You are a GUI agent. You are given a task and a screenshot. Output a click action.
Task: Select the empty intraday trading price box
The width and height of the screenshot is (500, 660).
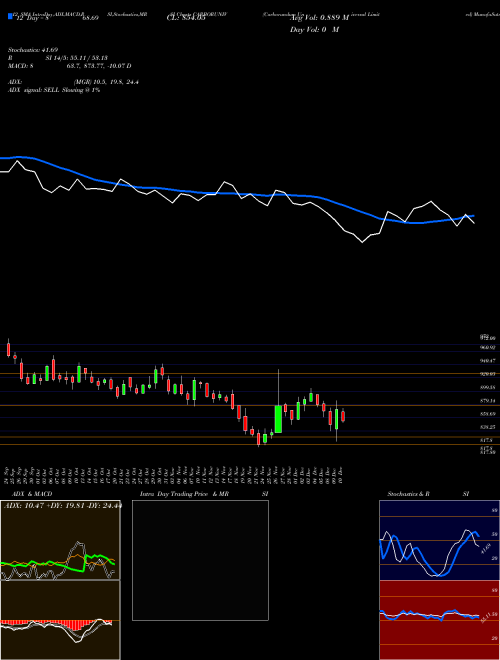point(200,560)
